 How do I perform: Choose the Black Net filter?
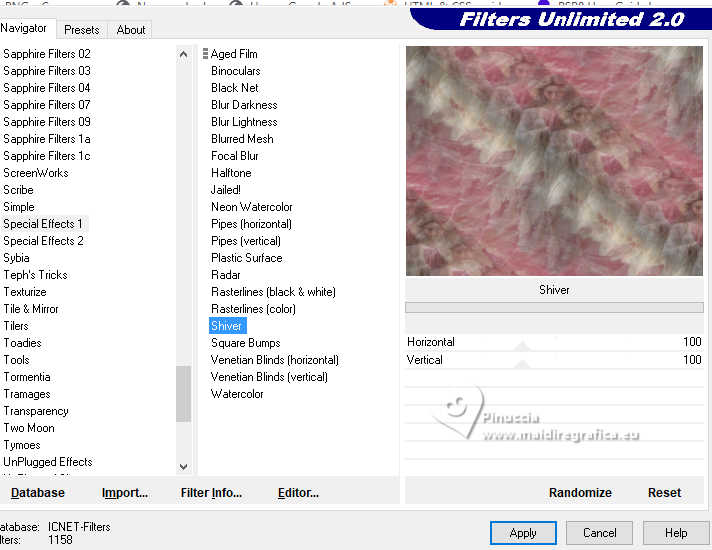(235, 88)
